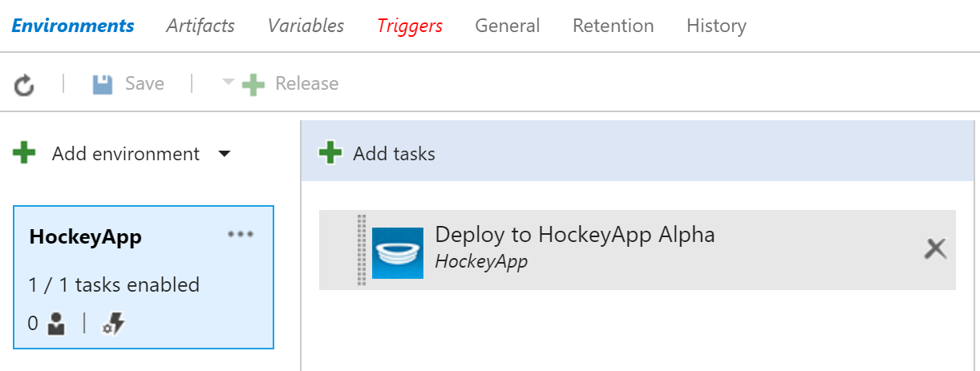980x371 pixels.
Task: Click the green plus beside Release
Action: tap(253, 84)
